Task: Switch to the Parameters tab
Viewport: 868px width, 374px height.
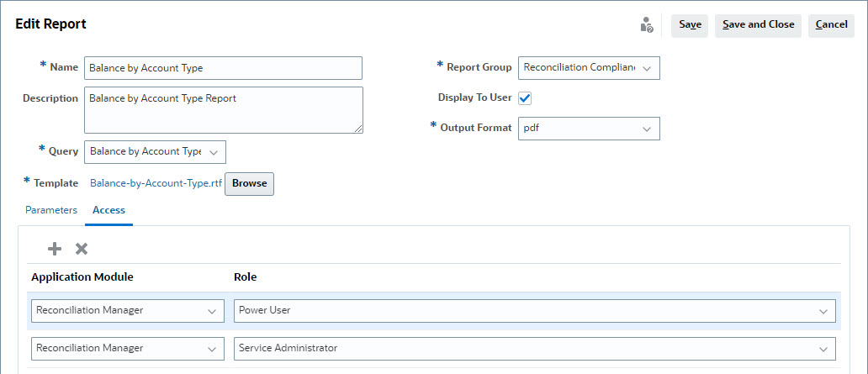Action: pos(51,210)
